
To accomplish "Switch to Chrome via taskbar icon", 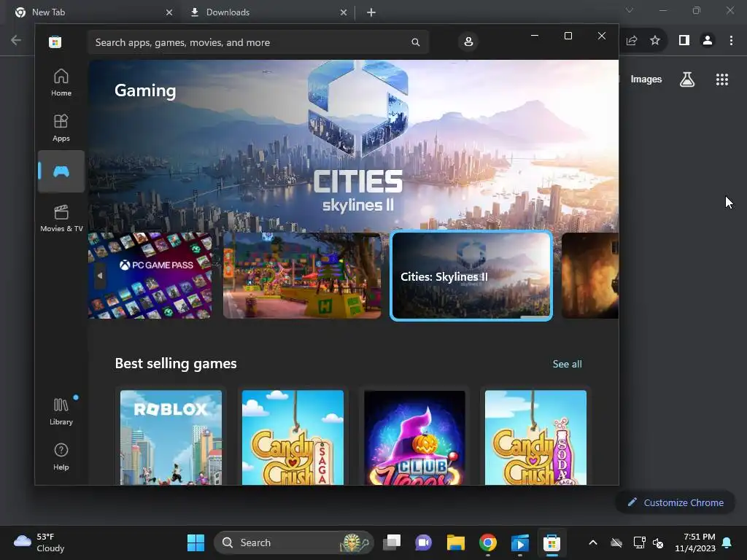I will (x=488, y=542).
